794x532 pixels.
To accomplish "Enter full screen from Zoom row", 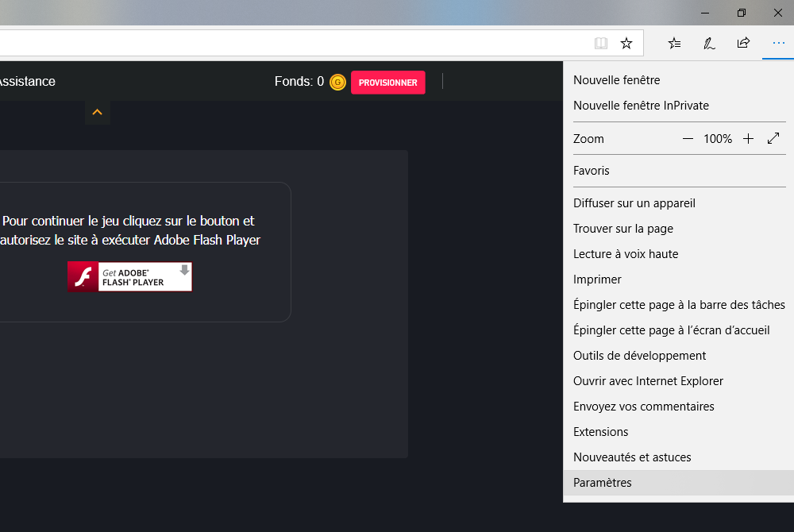I will pos(773,139).
